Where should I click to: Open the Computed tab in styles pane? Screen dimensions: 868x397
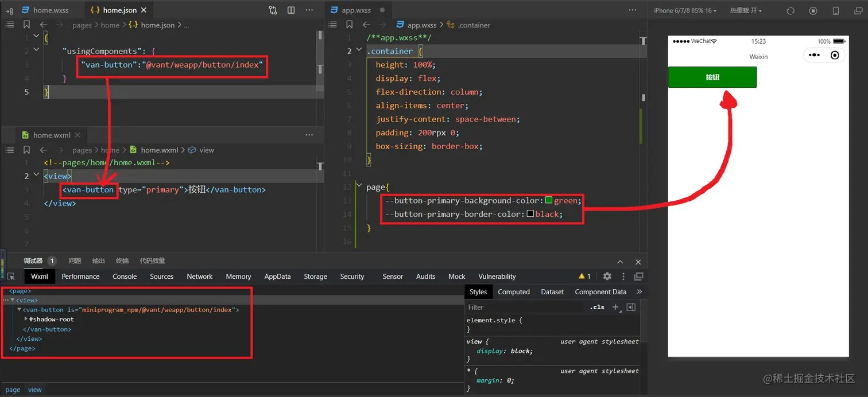(x=514, y=291)
